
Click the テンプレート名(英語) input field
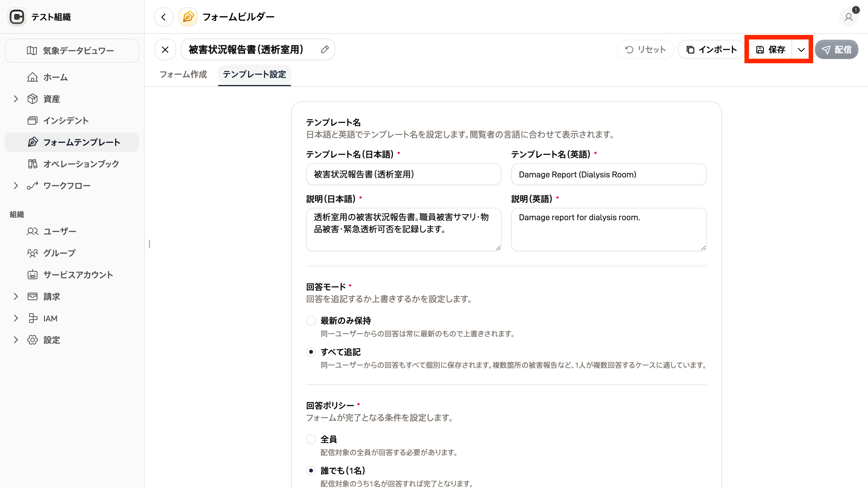click(609, 174)
